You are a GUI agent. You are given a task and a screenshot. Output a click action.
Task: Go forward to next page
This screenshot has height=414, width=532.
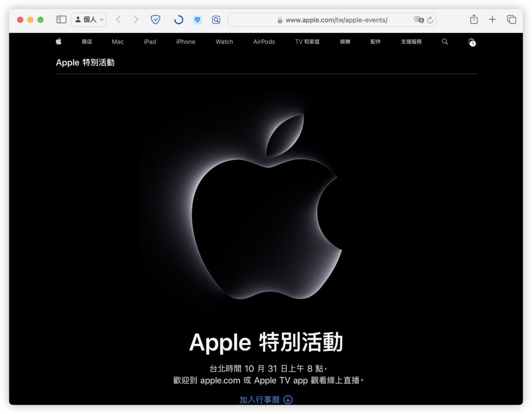136,20
